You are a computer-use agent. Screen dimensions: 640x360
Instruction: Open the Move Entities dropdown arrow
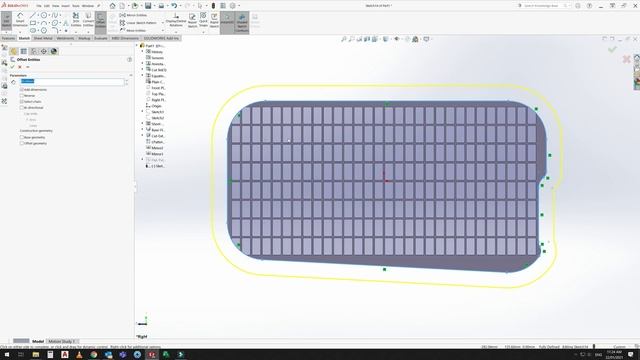click(162, 31)
